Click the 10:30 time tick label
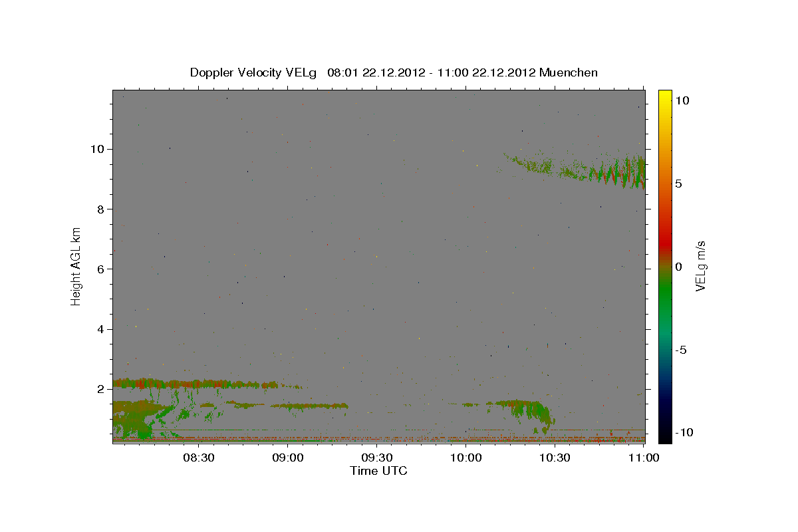The width and height of the screenshot is (798, 532). point(555,458)
